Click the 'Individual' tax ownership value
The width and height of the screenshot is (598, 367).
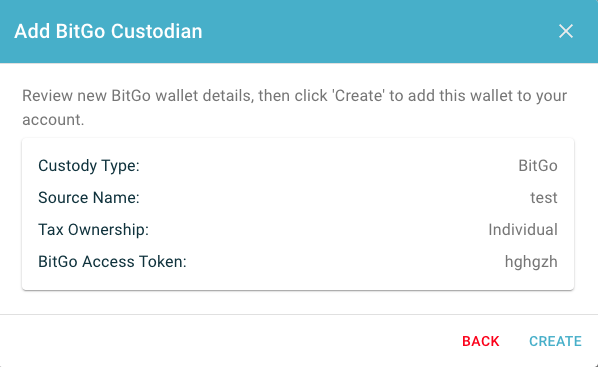click(x=523, y=230)
